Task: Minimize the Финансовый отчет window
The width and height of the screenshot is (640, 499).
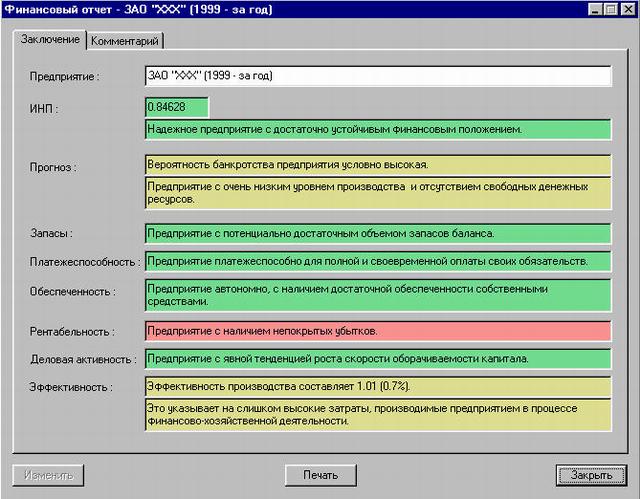Action: click(x=596, y=9)
